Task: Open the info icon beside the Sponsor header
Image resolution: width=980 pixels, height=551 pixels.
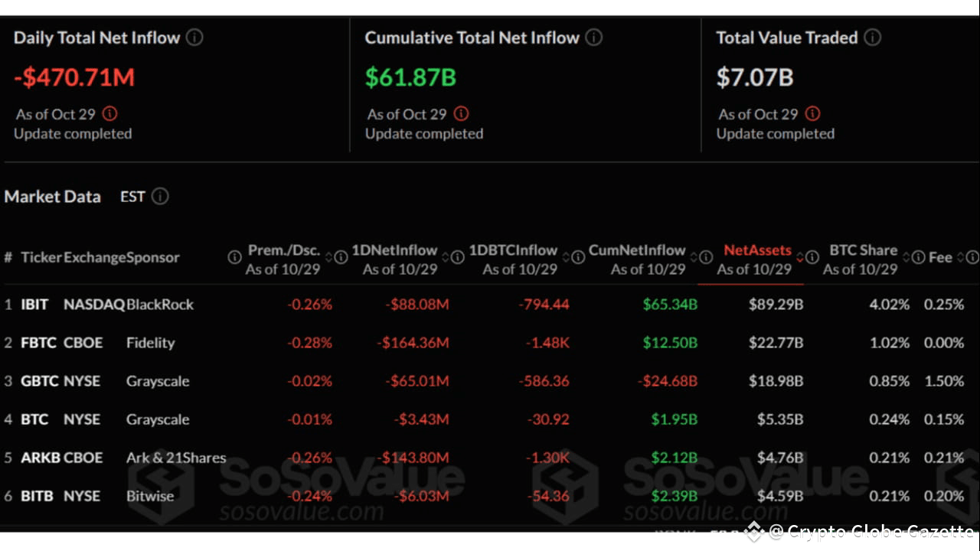Action: pos(234,258)
